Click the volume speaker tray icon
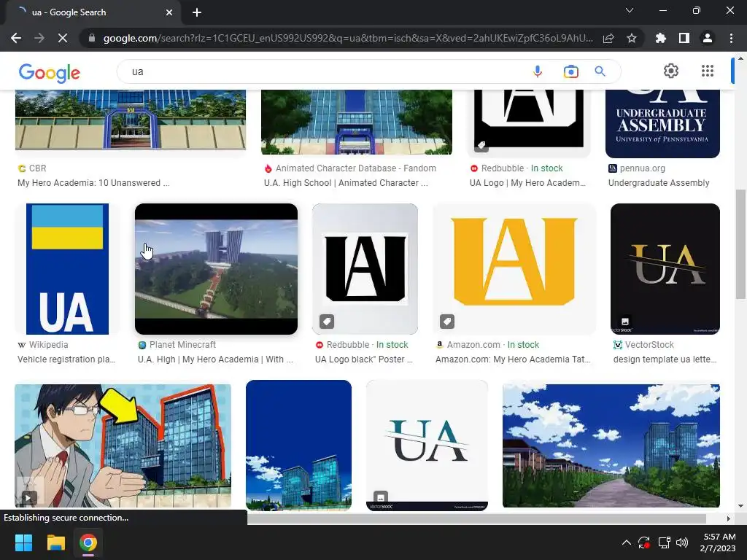The width and height of the screenshot is (747, 560). pos(682,542)
